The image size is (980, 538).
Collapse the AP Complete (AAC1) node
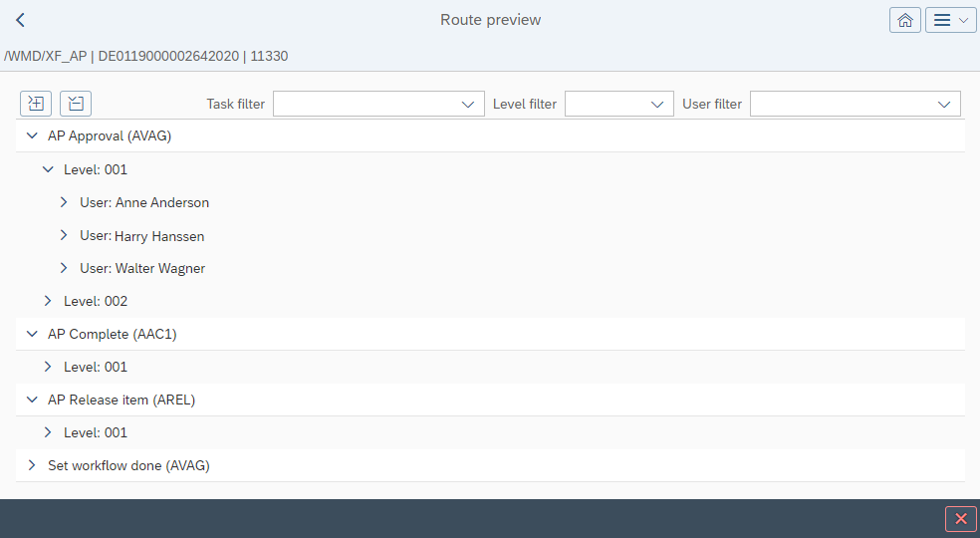pos(32,334)
